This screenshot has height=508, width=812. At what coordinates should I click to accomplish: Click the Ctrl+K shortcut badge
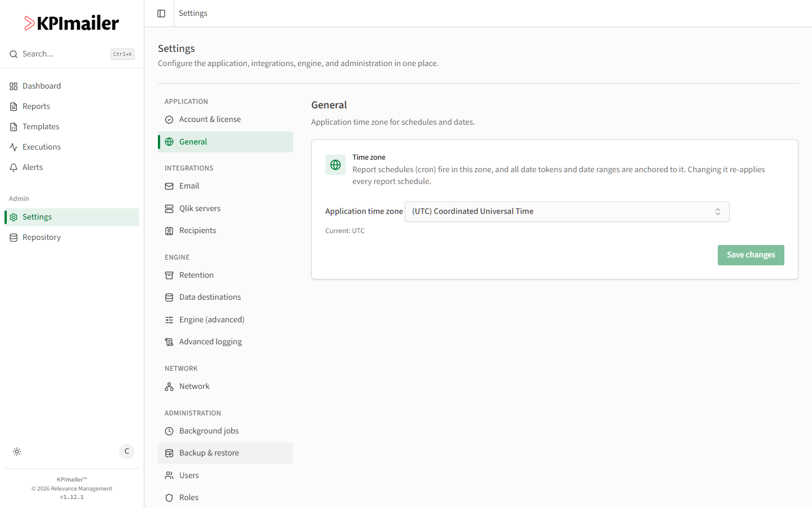coord(122,54)
